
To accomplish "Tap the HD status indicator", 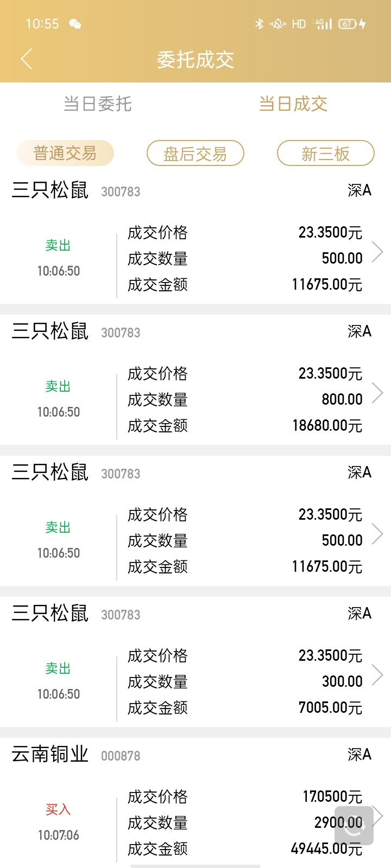I will click(x=299, y=24).
